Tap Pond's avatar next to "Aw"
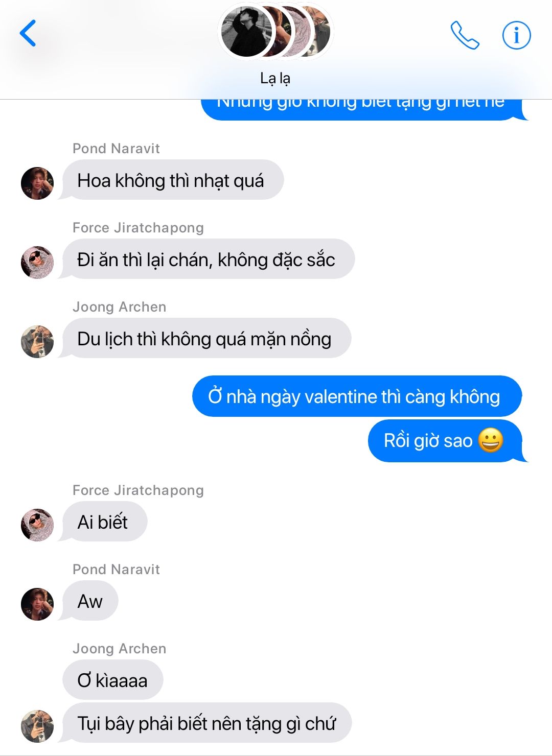This screenshot has height=756, width=552. click(x=37, y=604)
